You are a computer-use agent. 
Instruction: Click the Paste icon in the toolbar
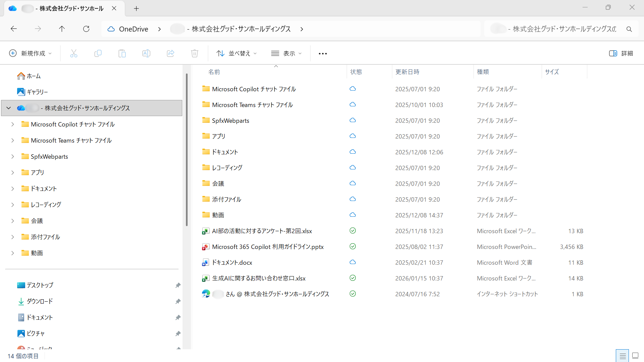pos(122,53)
